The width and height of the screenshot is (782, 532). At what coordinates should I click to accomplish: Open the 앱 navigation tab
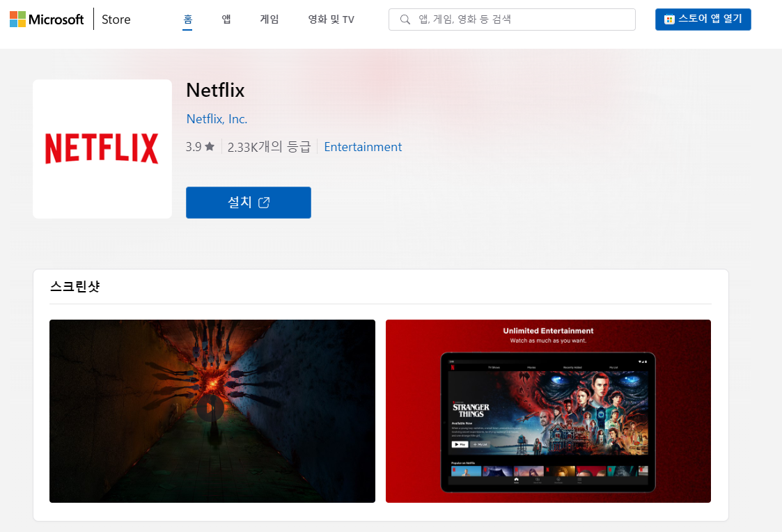[226, 19]
